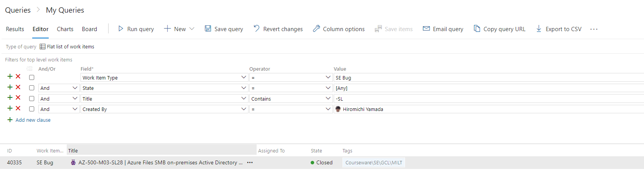The width and height of the screenshot is (644, 187).
Task: Click the Export to CSV download icon
Action: (x=539, y=29)
